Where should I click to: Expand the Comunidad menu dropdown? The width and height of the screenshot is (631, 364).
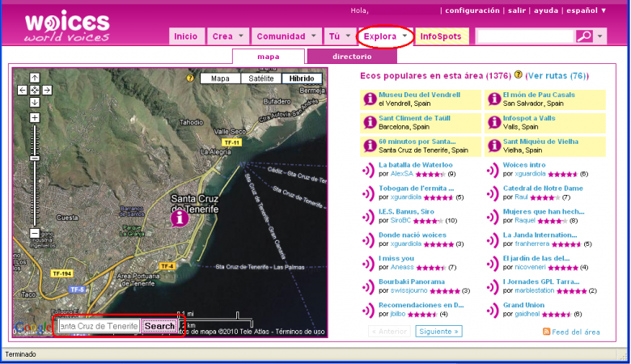point(314,36)
